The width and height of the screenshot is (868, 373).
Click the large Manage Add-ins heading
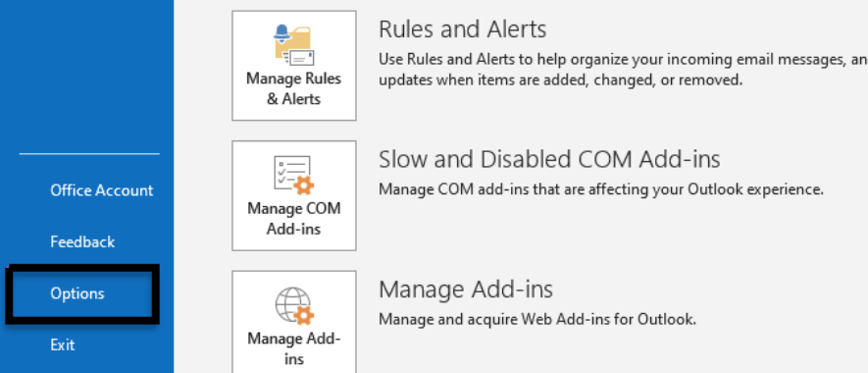pos(466,290)
